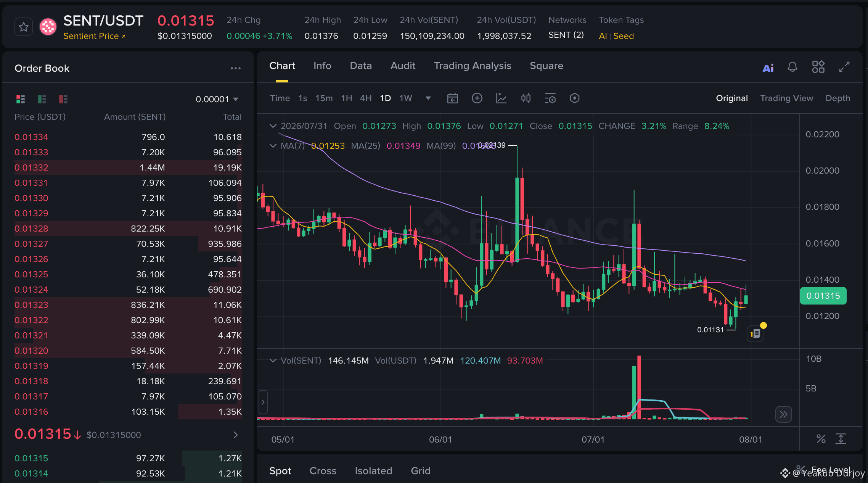This screenshot has height=483, width=868.
Task: Click the Seed token tag
Action: [x=623, y=36]
